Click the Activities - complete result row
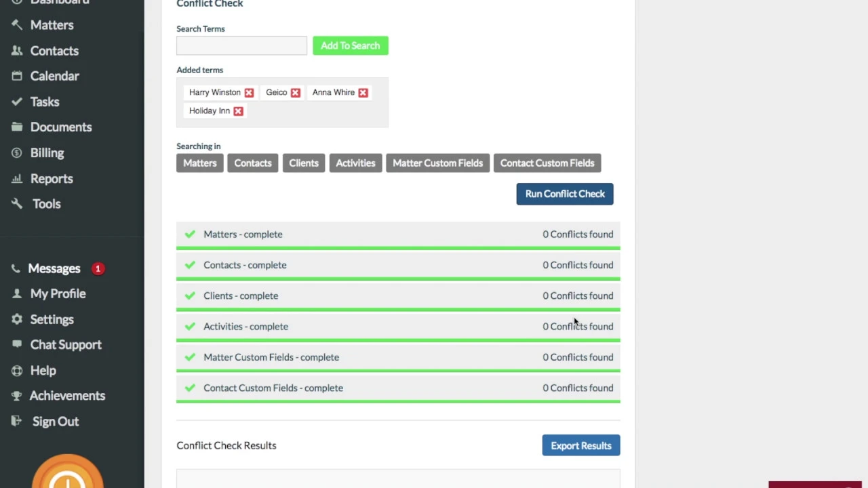868x488 pixels. click(x=398, y=327)
